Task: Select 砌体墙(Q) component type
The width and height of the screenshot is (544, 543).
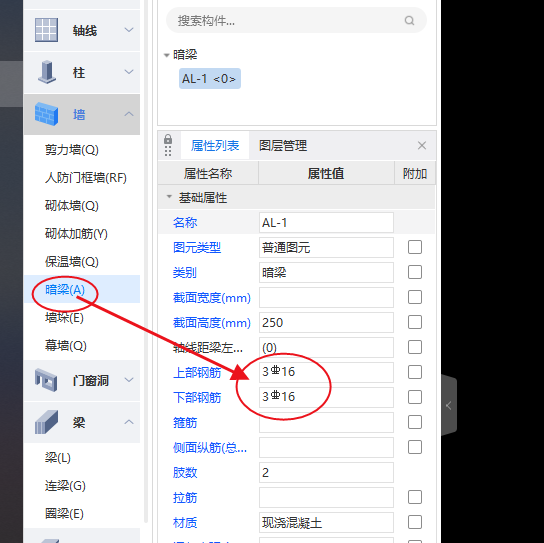Action: pyautogui.click(x=72, y=206)
